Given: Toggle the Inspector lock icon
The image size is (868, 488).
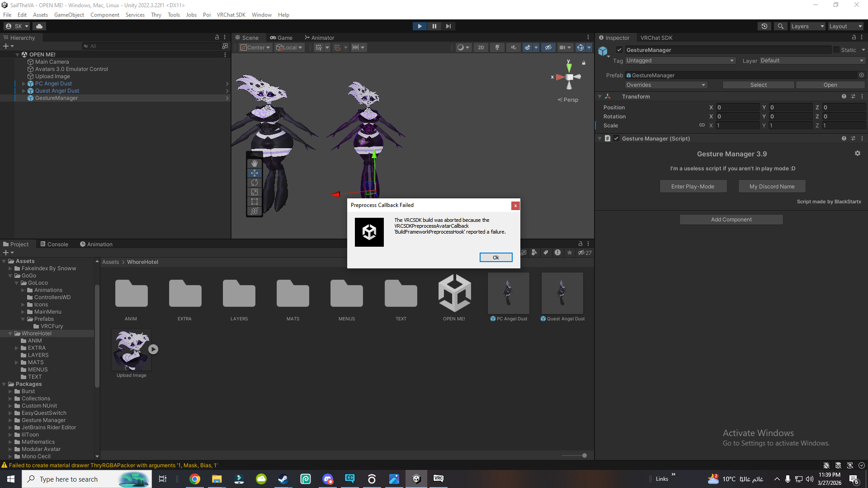Looking at the screenshot, I should 854,38.
